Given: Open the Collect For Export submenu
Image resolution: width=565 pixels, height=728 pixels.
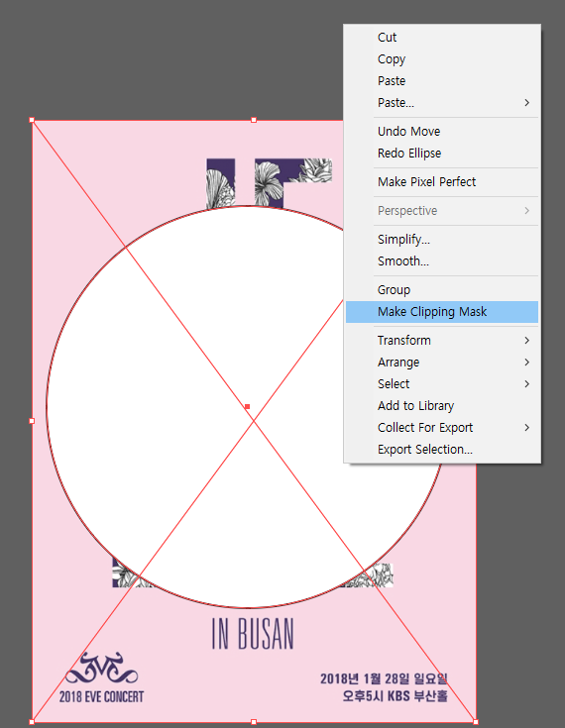Looking at the screenshot, I should click(442, 428).
